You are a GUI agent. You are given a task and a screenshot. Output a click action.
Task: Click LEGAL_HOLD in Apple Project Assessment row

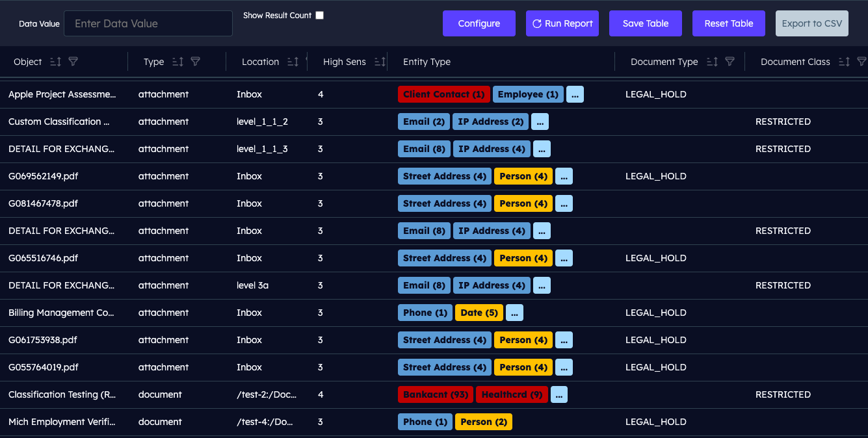(656, 94)
